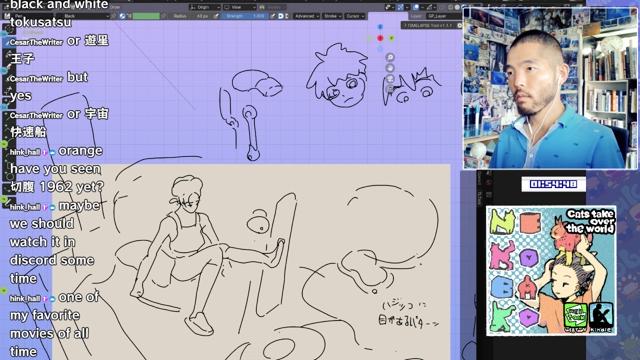Toggle pen pressure for Strength

tap(272, 16)
